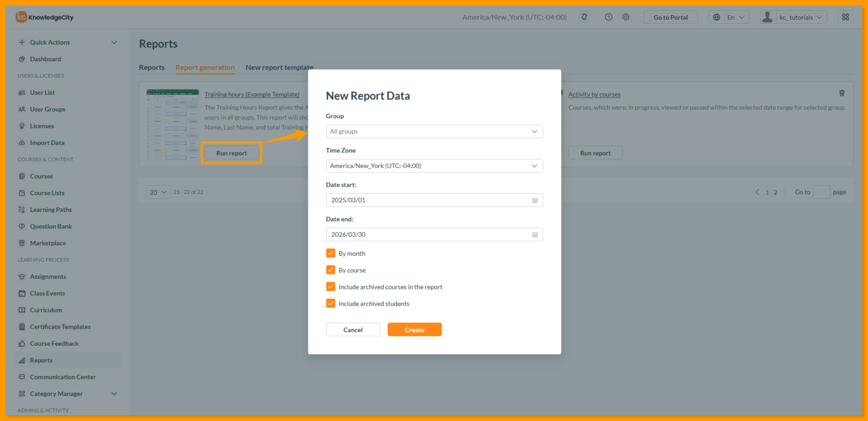Switch to Report generation tab
The height and width of the screenshot is (421, 868).
(x=205, y=67)
